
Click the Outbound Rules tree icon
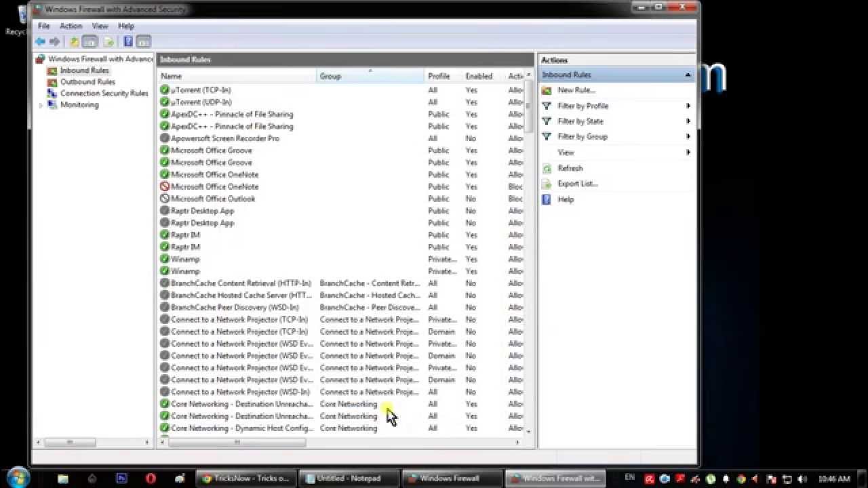click(x=52, y=82)
